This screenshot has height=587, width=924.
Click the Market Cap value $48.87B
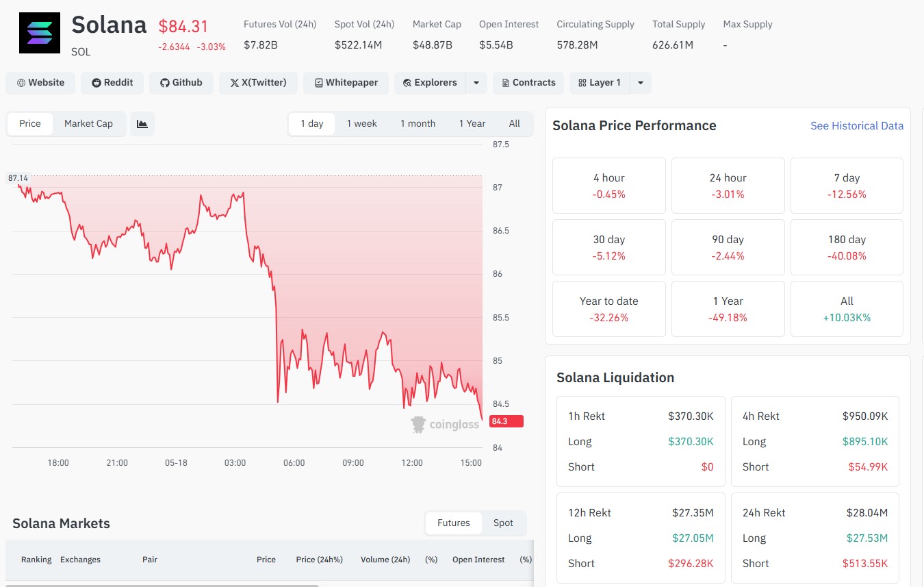click(x=433, y=45)
